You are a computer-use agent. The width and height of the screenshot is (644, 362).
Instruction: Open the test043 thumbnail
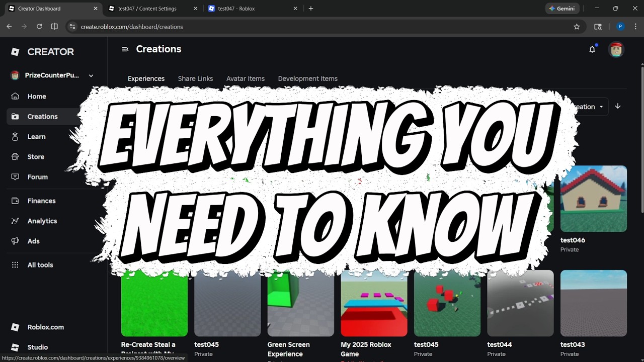pos(594,303)
